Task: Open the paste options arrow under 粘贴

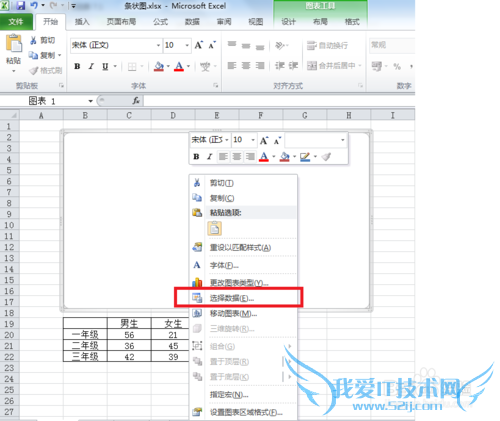Action: [x=14, y=71]
